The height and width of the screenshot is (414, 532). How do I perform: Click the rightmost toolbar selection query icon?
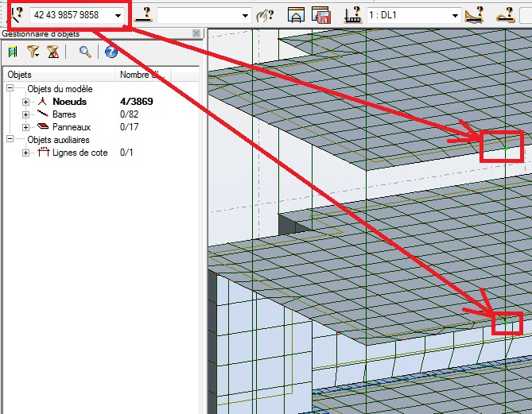click(506, 15)
